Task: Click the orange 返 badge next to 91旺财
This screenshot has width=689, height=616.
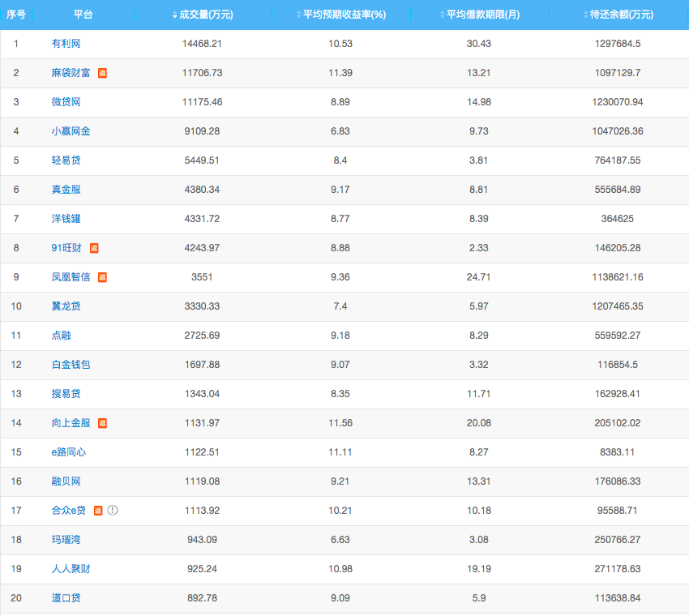Action: pyautogui.click(x=94, y=248)
